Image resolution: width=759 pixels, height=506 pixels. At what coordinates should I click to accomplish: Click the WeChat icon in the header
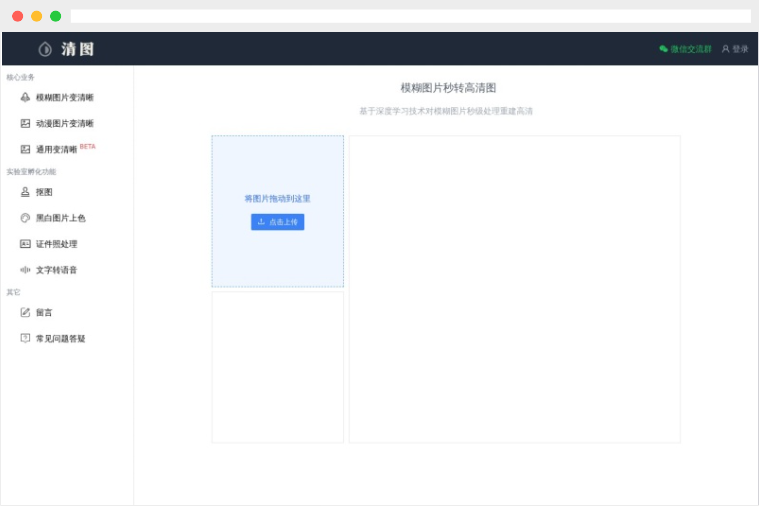tap(664, 49)
